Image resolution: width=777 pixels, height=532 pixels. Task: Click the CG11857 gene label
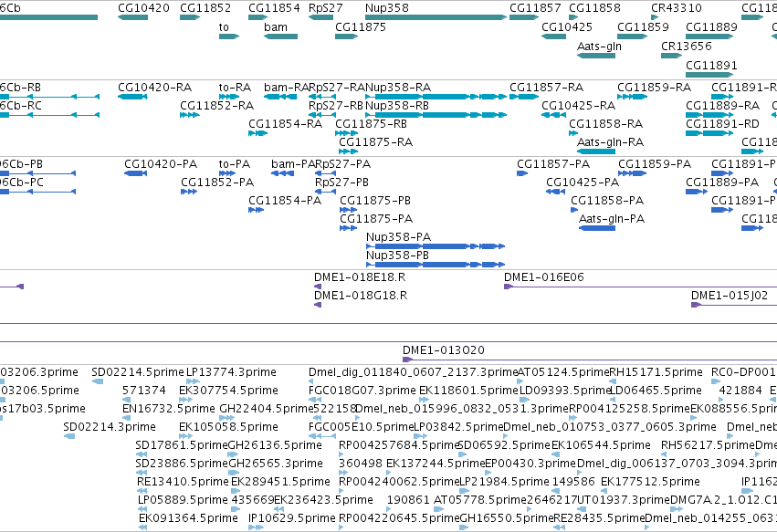coord(535,8)
